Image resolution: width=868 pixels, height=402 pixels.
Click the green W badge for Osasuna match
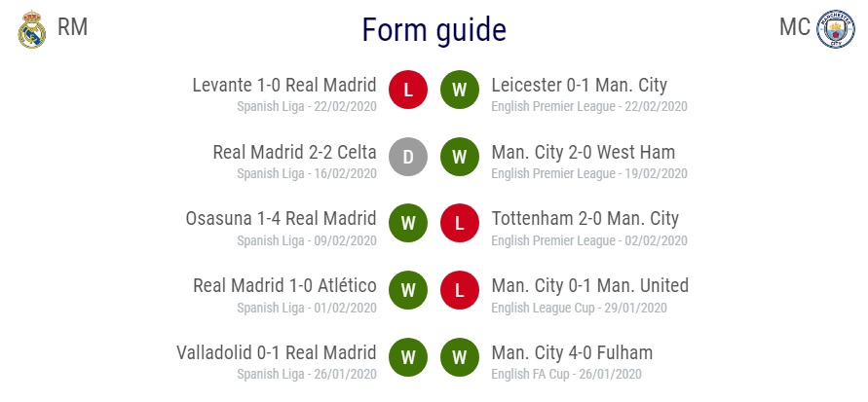(x=408, y=223)
